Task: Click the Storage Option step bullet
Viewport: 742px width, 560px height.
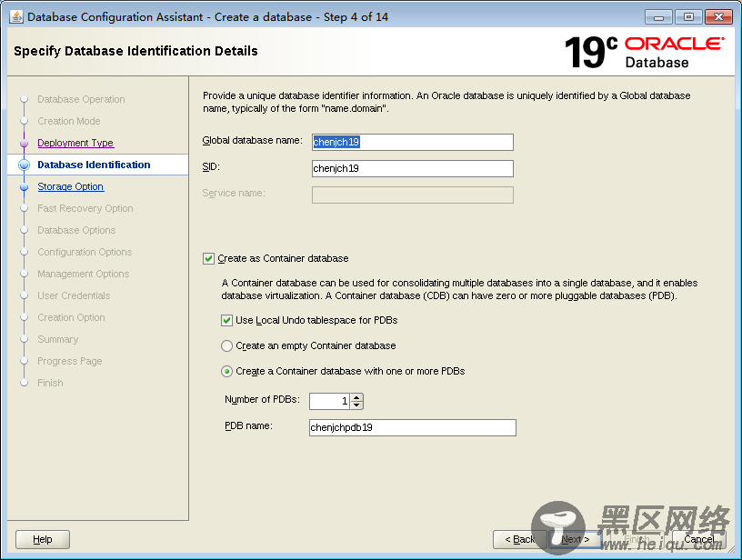Action: pyautogui.click(x=25, y=187)
